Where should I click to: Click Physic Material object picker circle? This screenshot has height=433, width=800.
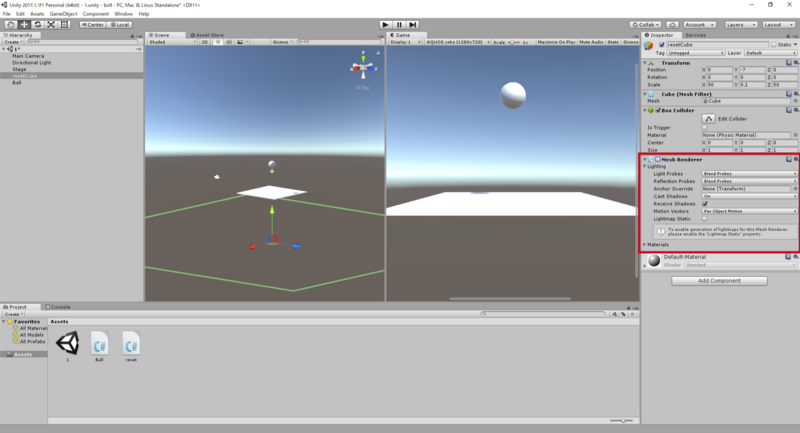click(795, 135)
